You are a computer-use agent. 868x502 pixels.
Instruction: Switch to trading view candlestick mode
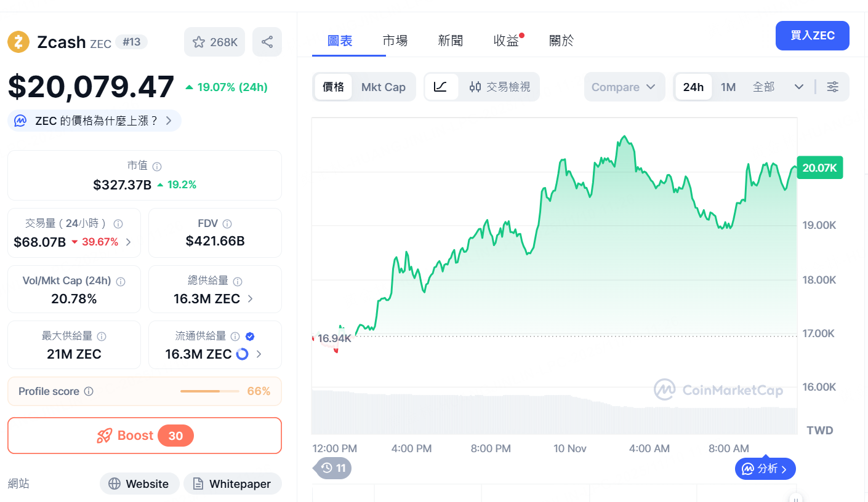click(x=499, y=87)
